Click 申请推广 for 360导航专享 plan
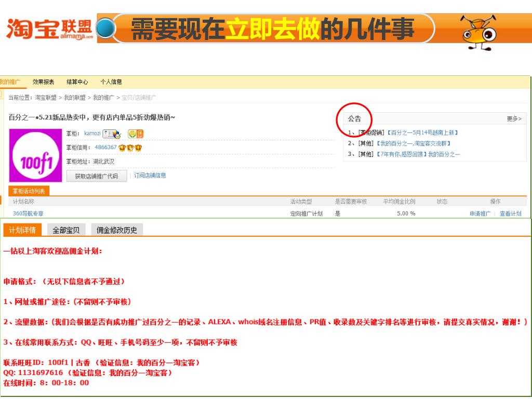 480,214
